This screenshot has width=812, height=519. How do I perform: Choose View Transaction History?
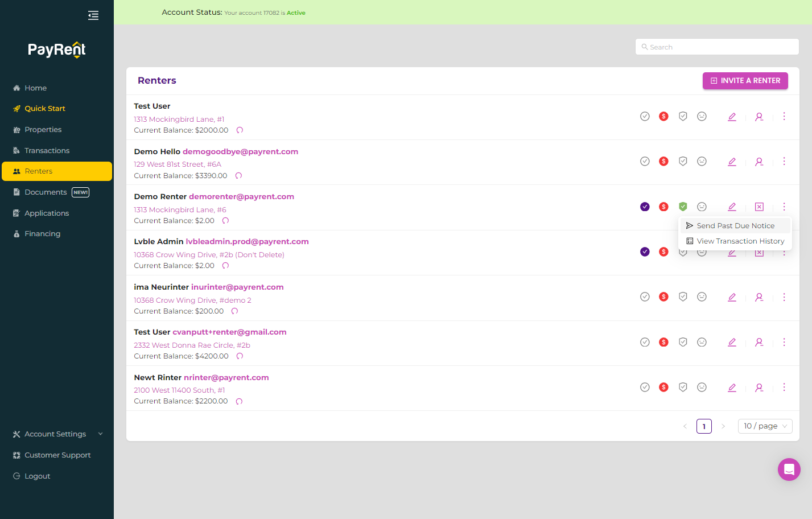[735, 241]
